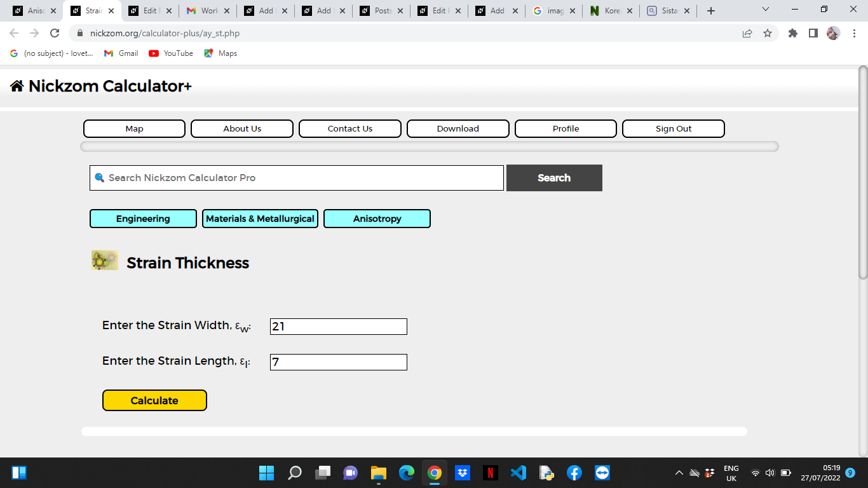Screen dimensions: 868x488
Task: Open a new browser tab
Action: coord(711,11)
